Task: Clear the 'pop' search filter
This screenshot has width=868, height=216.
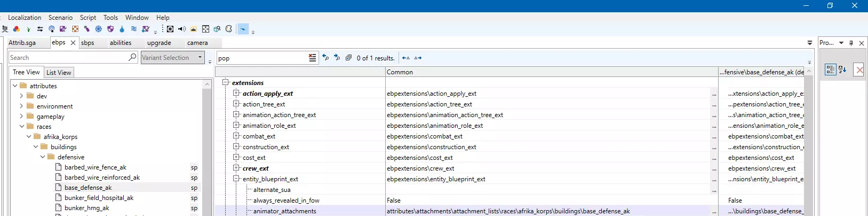Action: click(x=313, y=58)
